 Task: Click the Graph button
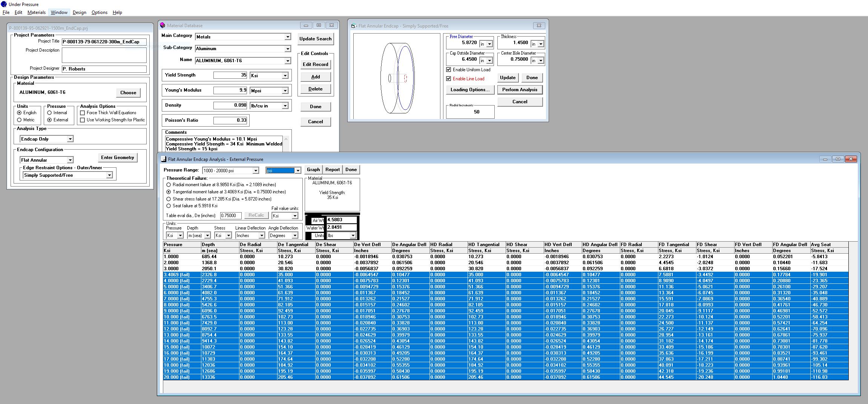(x=313, y=170)
